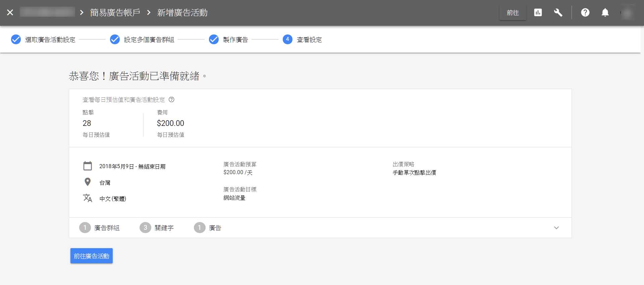Click the 1 廣告群組 summary item

coord(100,228)
